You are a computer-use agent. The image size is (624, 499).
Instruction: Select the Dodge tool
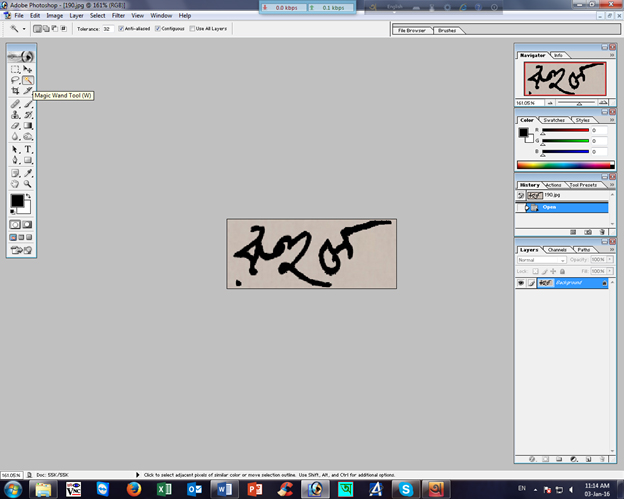(x=27, y=136)
